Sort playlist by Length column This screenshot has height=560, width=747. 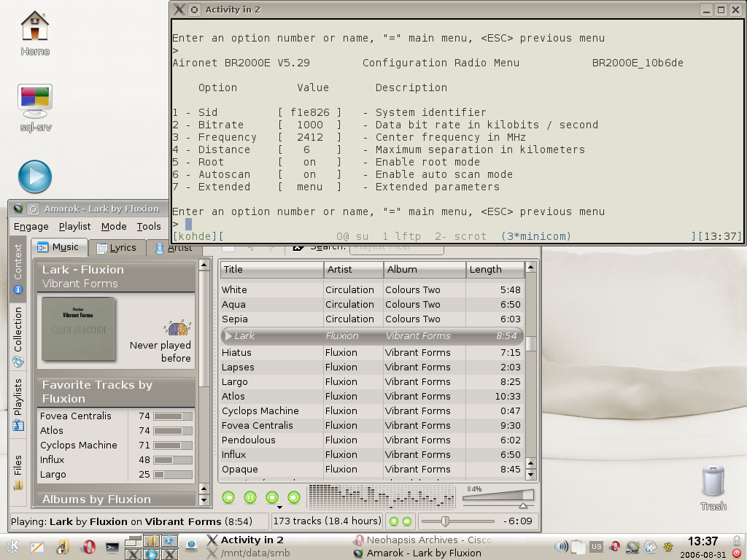pyautogui.click(x=495, y=270)
